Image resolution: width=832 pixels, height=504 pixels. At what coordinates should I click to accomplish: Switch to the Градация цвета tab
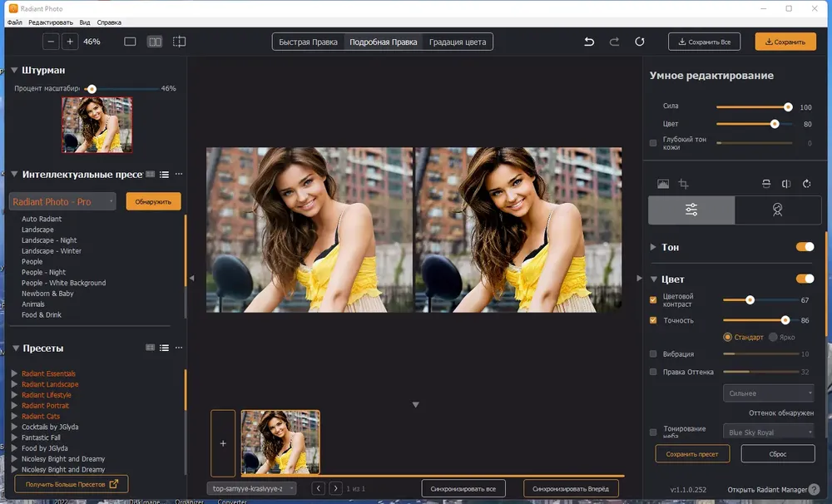(458, 42)
